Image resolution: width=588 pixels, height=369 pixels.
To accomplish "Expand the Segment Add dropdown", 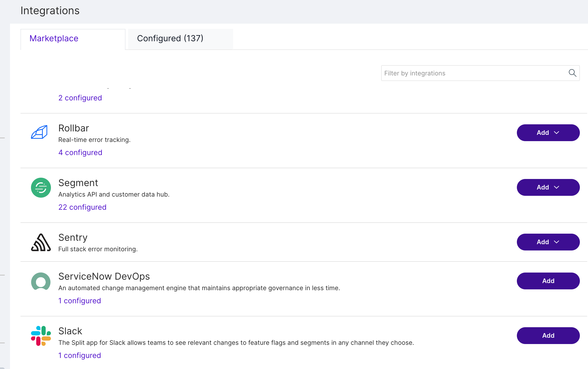I will point(548,187).
